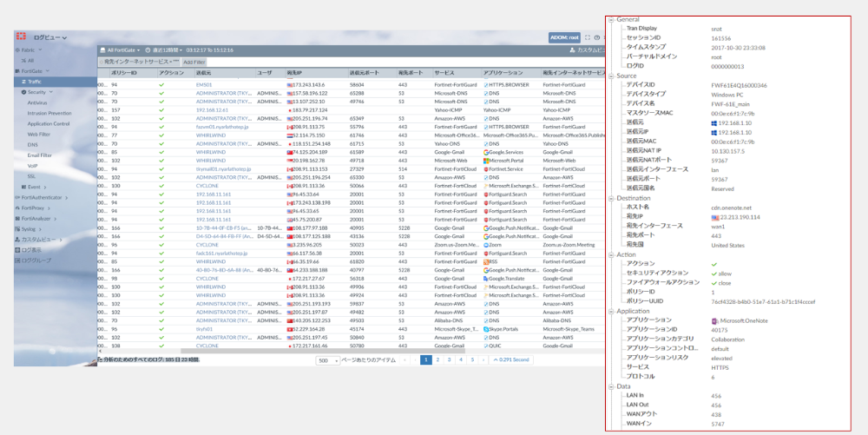Screen dimensions: 868x435
Task: Select SSL in the sidebar
Action: [31, 176]
